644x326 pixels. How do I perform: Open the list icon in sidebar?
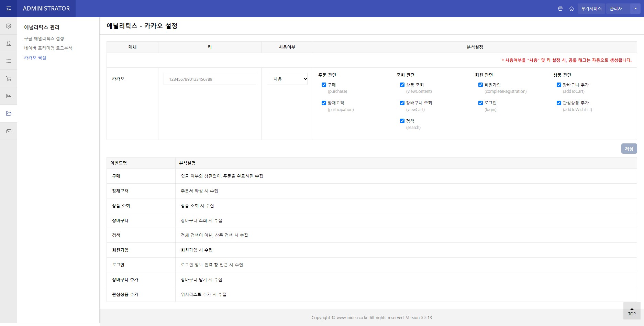(x=9, y=61)
